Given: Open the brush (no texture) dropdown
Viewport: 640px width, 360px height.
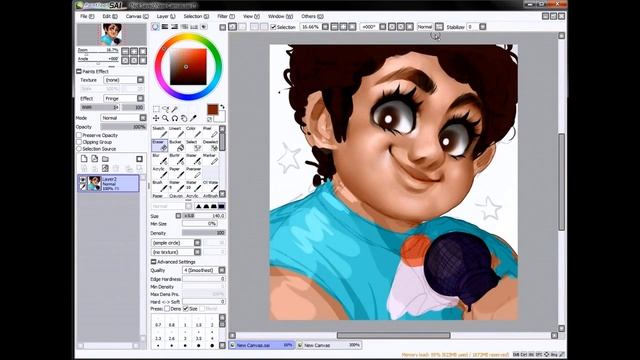Looking at the screenshot, I should 197,252.
